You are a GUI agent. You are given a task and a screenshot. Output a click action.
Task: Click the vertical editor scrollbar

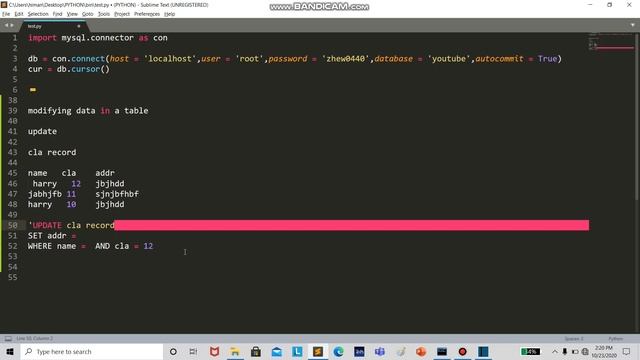[x=637, y=118]
